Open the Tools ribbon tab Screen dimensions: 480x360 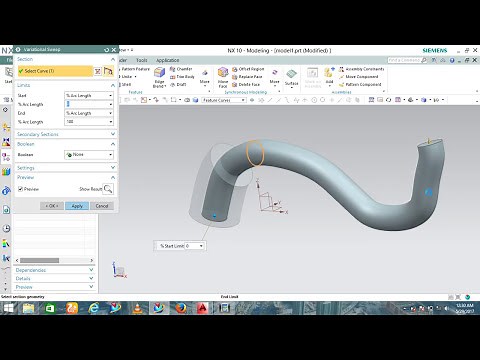point(141,60)
